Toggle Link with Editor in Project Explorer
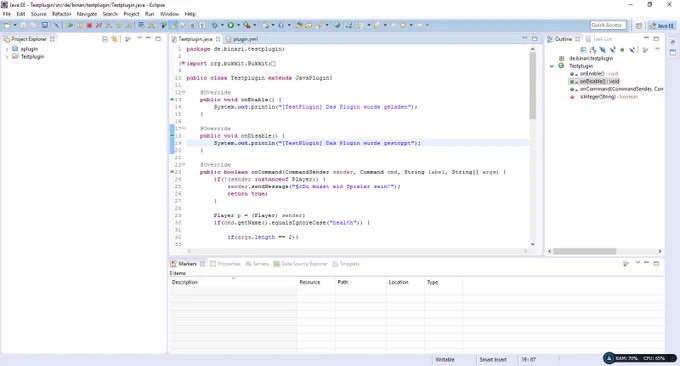Image resolution: width=680 pixels, height=366 pixels. (x=114, y=39)
